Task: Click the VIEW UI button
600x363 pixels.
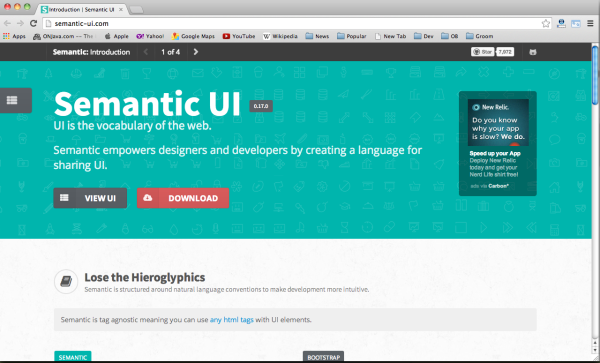Action: point(90,198)
